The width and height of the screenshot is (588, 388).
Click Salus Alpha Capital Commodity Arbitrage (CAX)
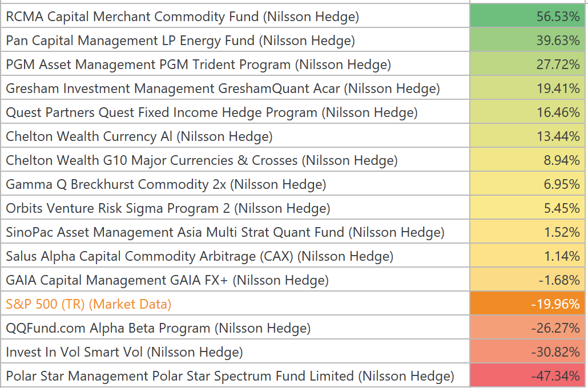point(199,256)
